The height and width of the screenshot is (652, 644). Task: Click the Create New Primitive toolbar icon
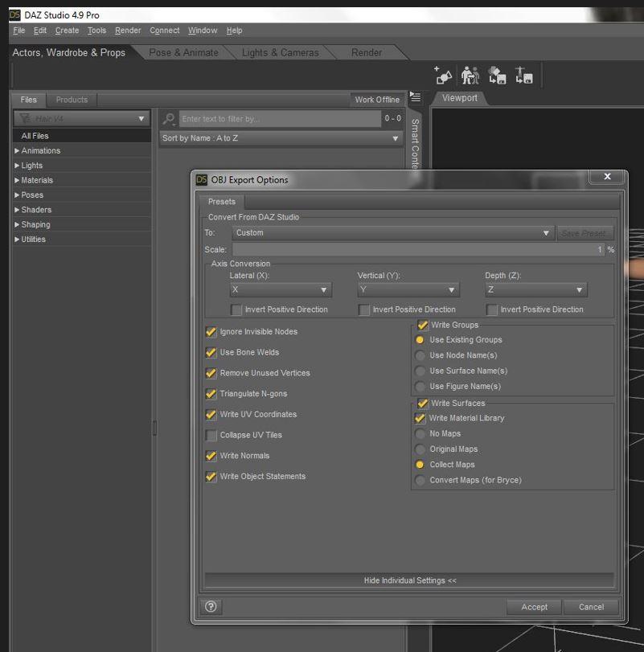click(443, 76)
